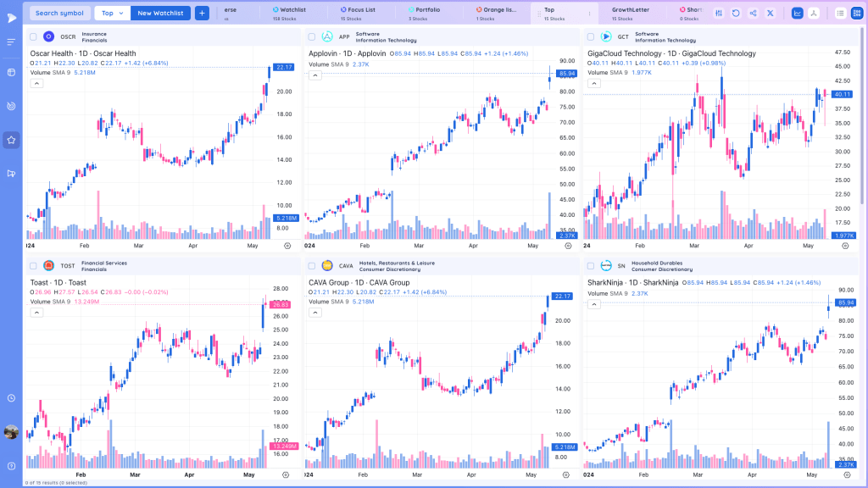
Task: Tick the OSCR chart checkbox
Action: (x=33, y=37)
